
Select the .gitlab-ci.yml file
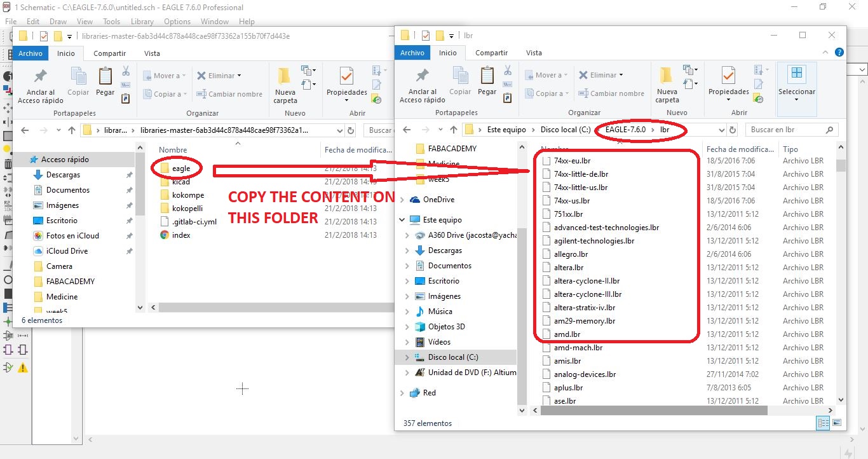click(x=194, y=222)
